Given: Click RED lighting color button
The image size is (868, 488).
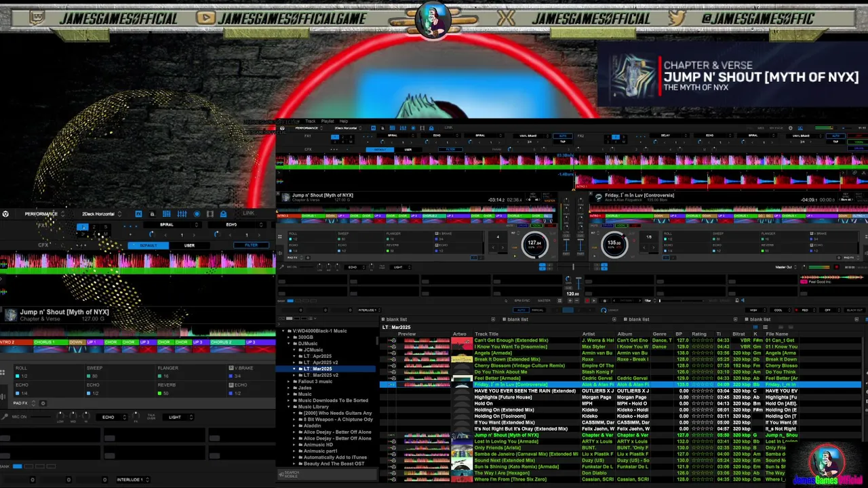Looking at the screenshot, I should 805,310.
